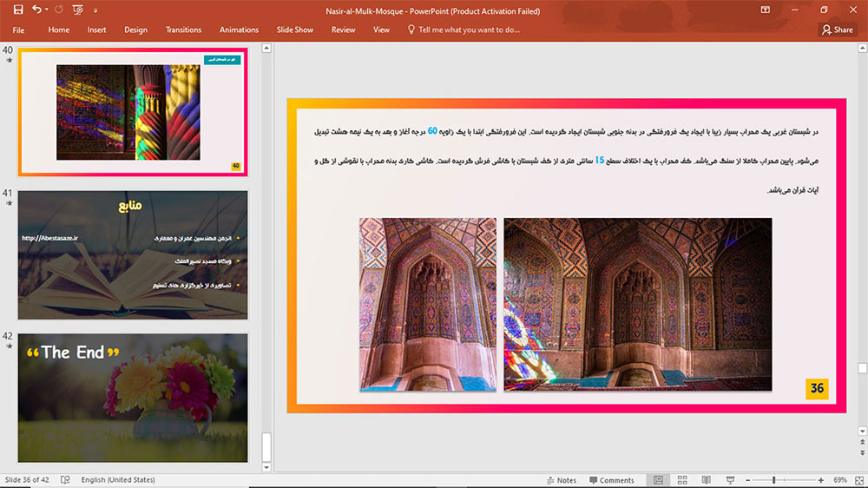Expand Customize Quick Access Toolbar dropdown
The height and width of the screenshot is (488, 868).
coord(95,10)
